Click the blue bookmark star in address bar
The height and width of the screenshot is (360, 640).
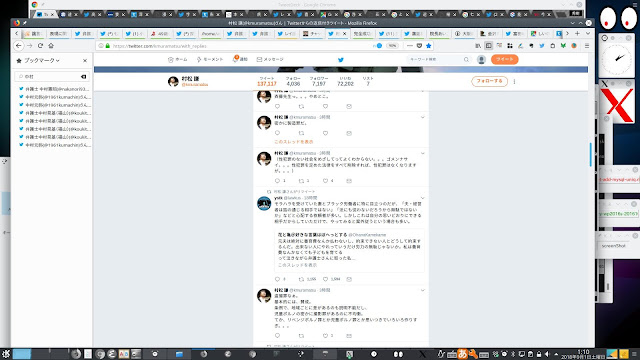(429, 46)
